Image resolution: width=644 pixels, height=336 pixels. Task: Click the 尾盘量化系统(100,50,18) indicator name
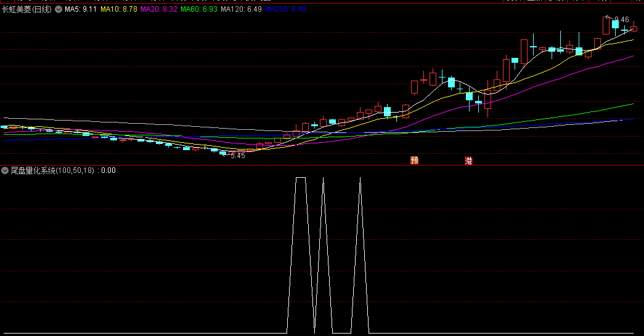coord(52,170)
